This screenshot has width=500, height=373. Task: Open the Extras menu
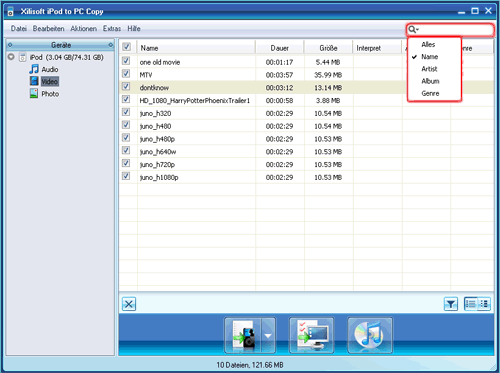coord(112,29)
